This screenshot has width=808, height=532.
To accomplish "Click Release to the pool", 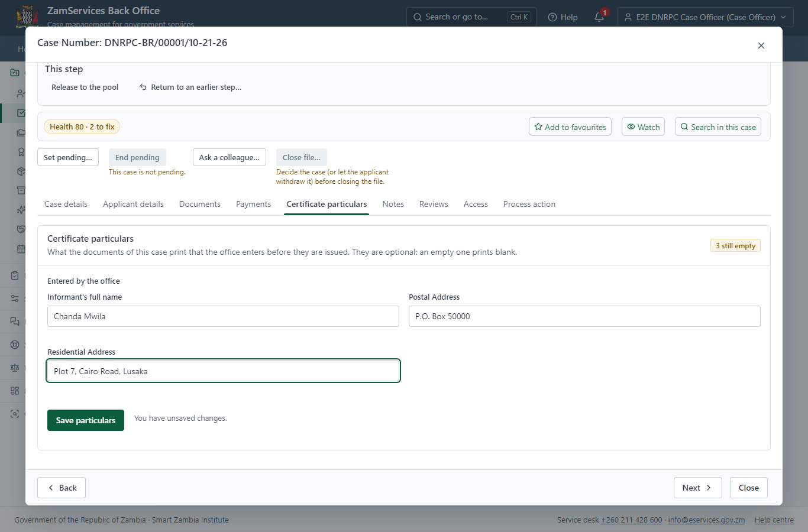I will 85,87.
